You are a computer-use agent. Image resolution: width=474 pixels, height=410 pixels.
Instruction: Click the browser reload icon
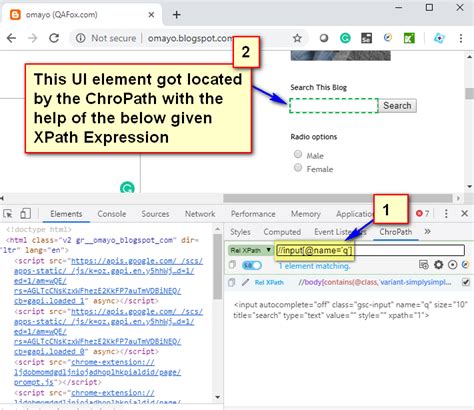coord(54,38)
